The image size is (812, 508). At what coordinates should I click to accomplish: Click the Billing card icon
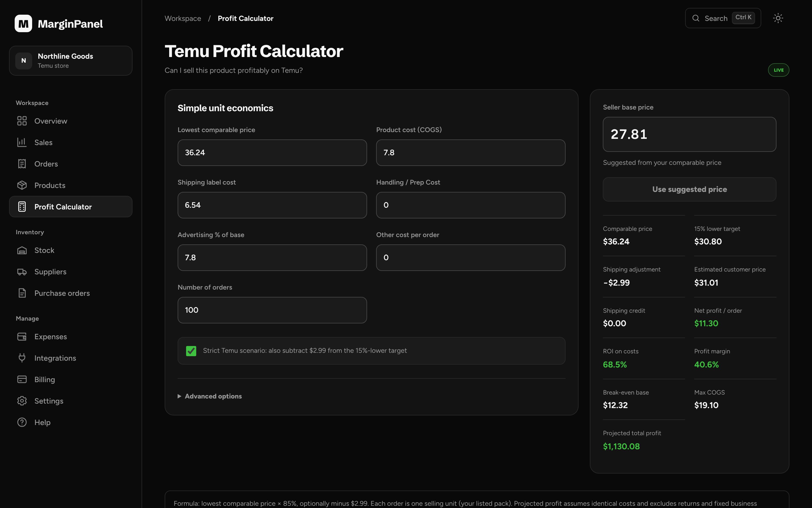click(x=22, y=380)
